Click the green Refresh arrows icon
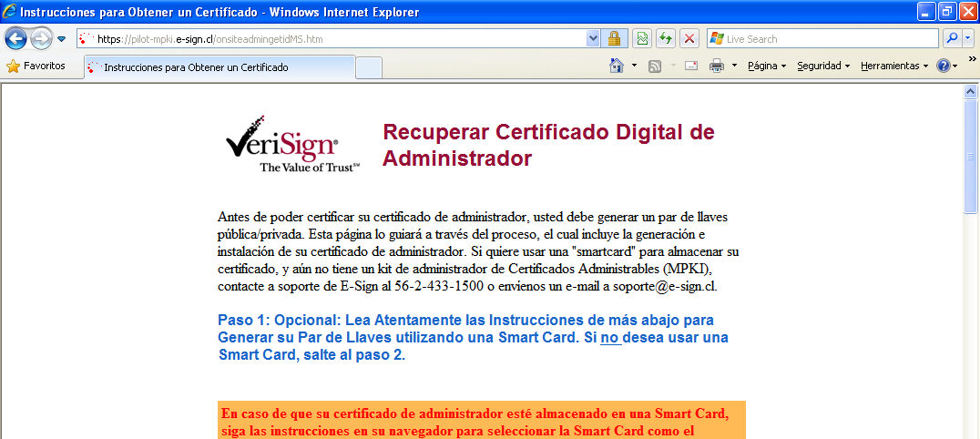 click(666, 39)
